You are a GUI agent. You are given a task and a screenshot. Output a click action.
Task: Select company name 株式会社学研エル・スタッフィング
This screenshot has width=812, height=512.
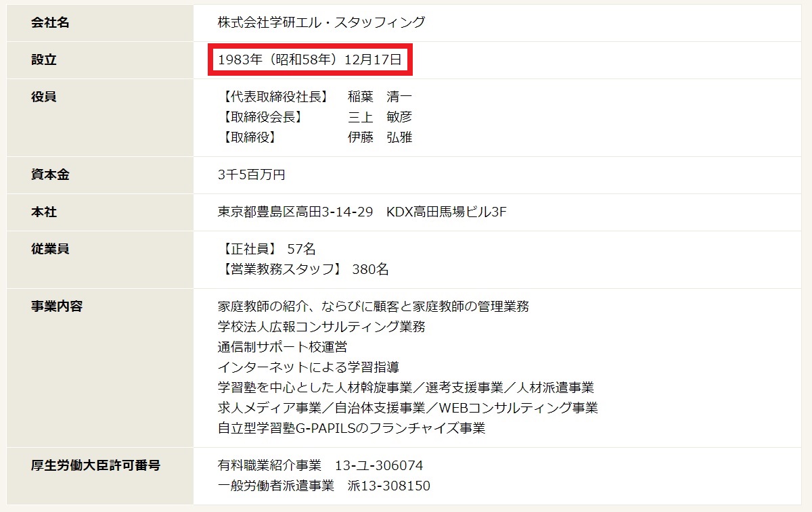tap(321, 22)
